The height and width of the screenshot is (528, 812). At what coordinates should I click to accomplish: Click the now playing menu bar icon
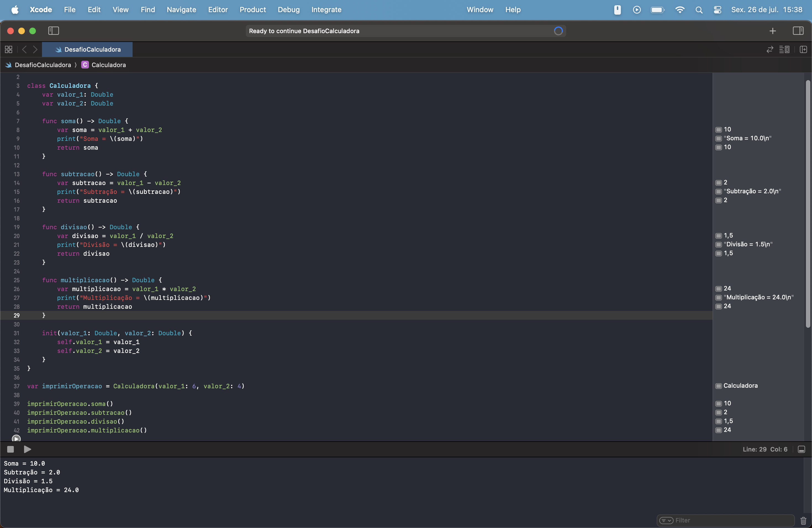coord(637,10)
